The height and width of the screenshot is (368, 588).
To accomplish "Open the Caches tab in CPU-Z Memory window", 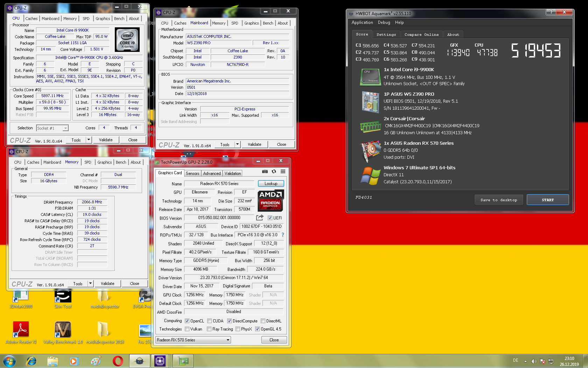I will click(33, 162).
